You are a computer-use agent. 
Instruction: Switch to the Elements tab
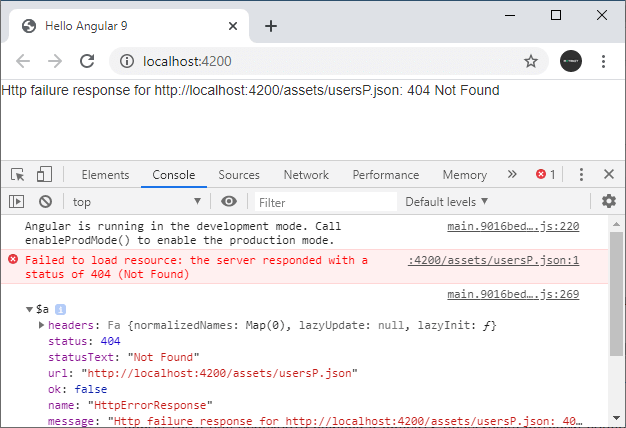coord(105,175)
